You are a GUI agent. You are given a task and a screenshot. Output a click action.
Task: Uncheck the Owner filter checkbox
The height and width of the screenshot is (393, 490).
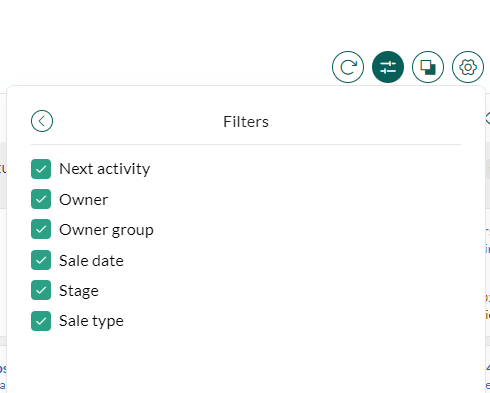click(x=41, y=199)
